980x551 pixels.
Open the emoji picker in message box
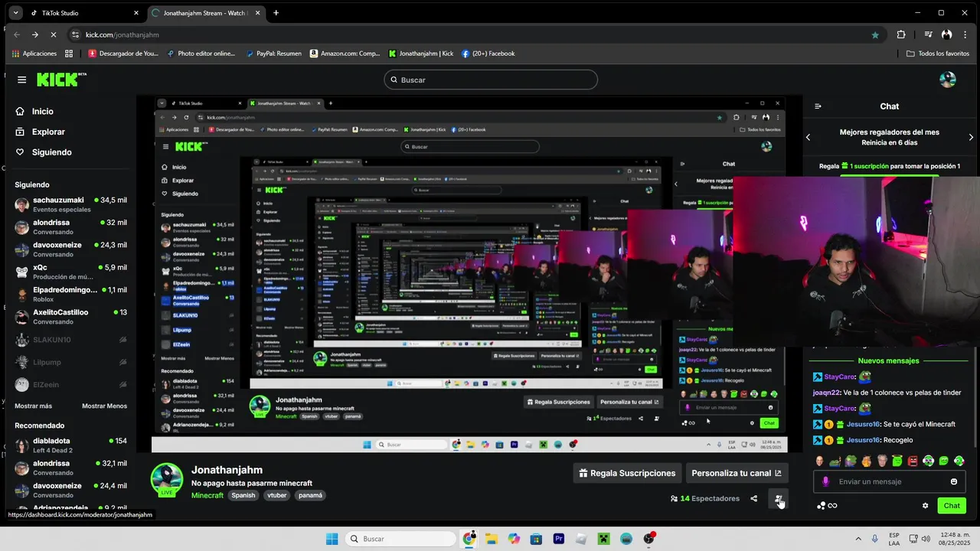954,481
